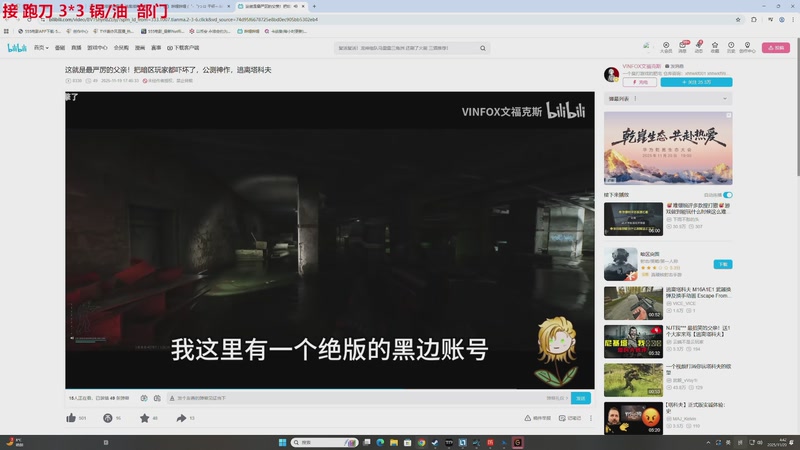
Task: Open 会员购 in the header menu
Action: click(x=121, y=47)
